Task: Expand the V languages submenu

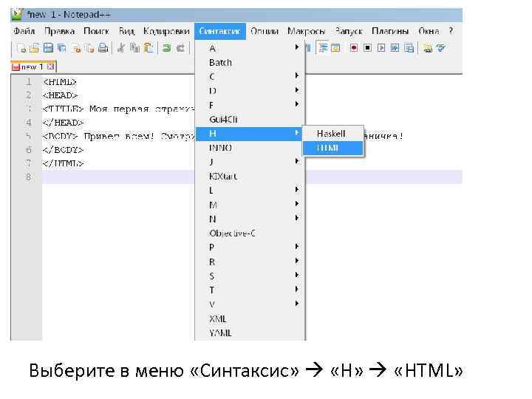Action: 250,304
